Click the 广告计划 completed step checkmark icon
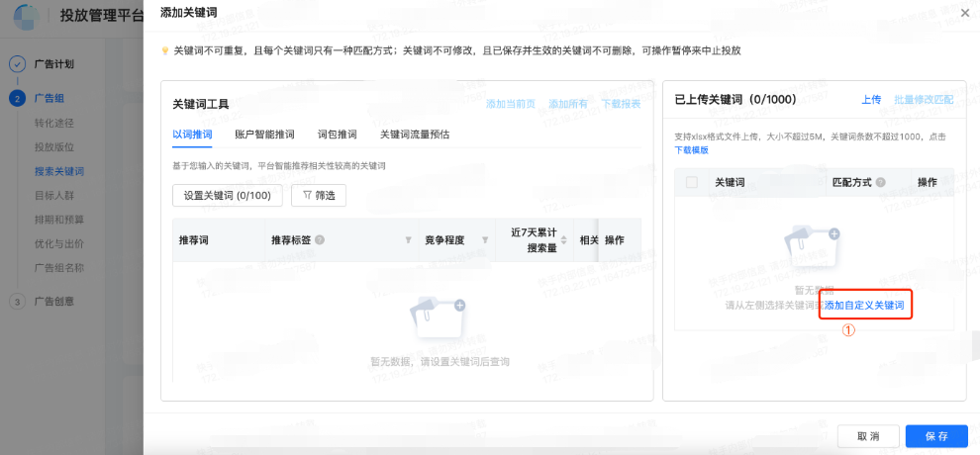 click(x=17, y=64)
